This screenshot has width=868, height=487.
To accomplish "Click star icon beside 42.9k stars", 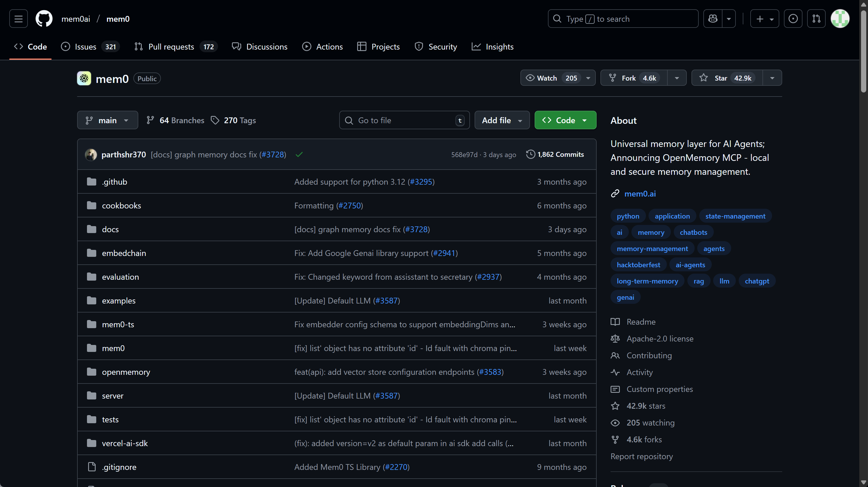I will click(x=615, y=406).
